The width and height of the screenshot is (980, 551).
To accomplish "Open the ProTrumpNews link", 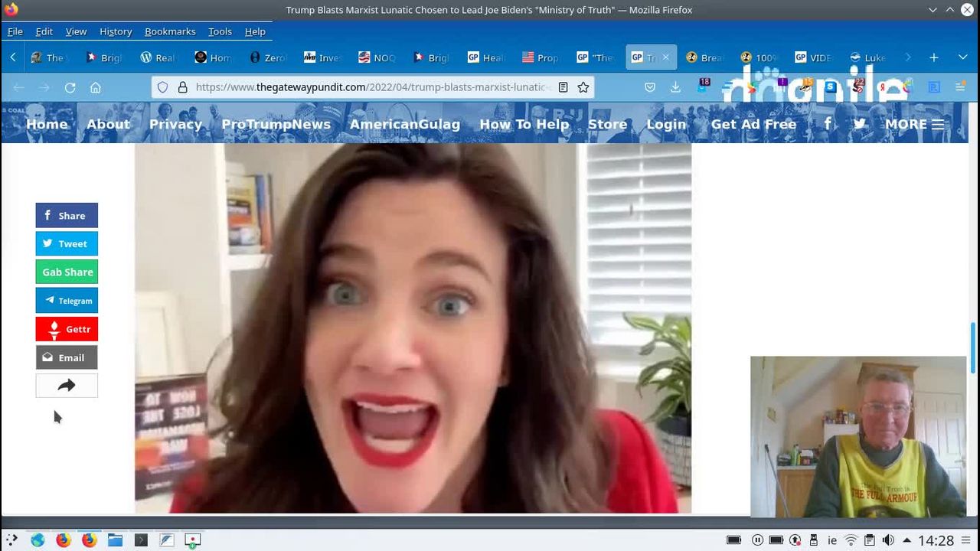I will tap(276, 124).
